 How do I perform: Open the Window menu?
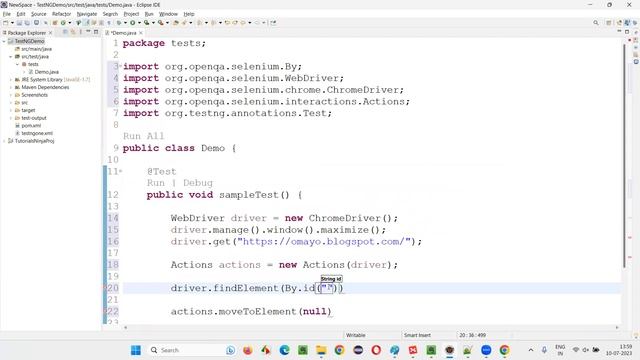pos(168,14)
